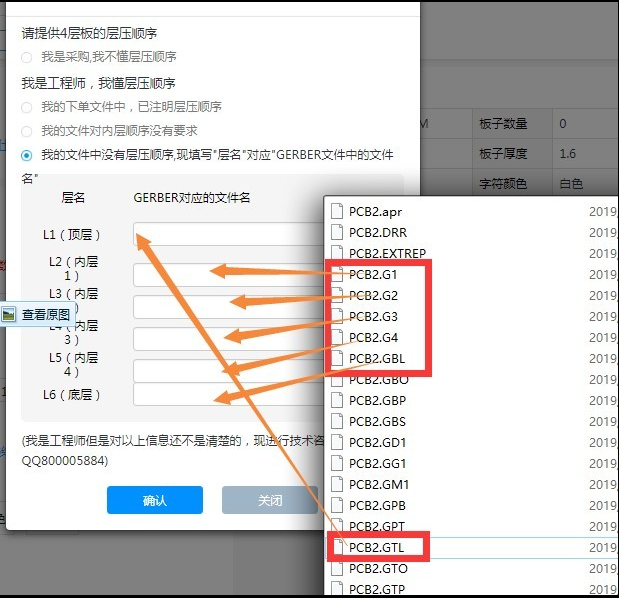Select the PCB2.GM1 file icon
This screenshot has height=598, width=619.
[x=337, y=484]
